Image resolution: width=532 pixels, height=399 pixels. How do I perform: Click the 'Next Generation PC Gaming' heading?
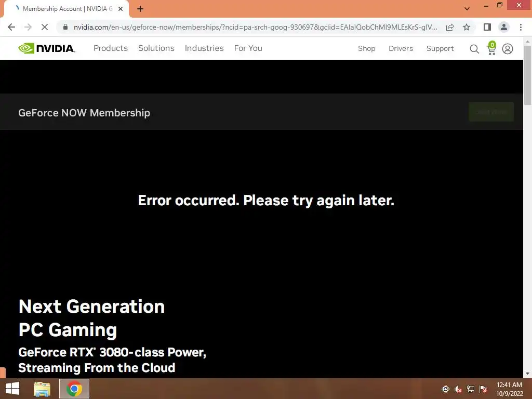tap(91, 318)
